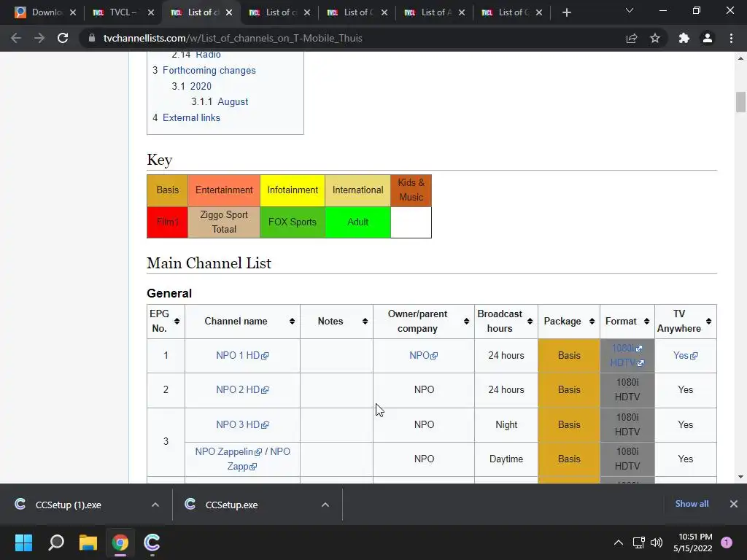The height and width of the screenshot is (560, 747).
Task: Open the Extensions puzzle icon
Action: 684,38
